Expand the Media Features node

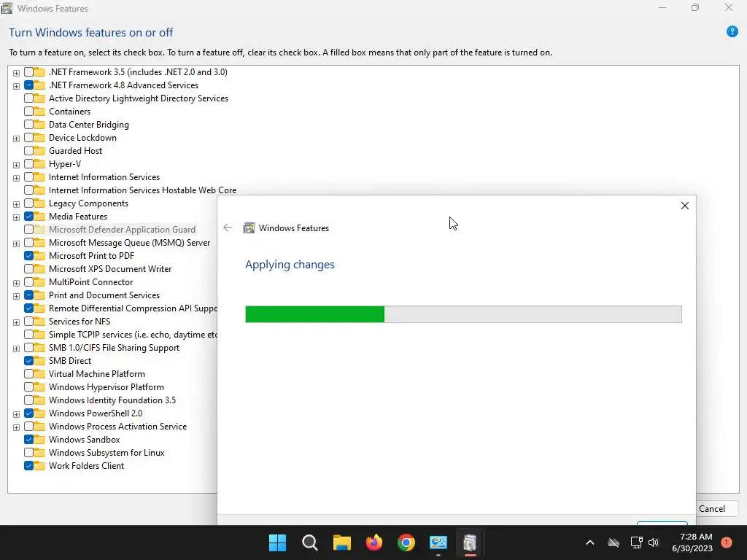coord(16,217)
